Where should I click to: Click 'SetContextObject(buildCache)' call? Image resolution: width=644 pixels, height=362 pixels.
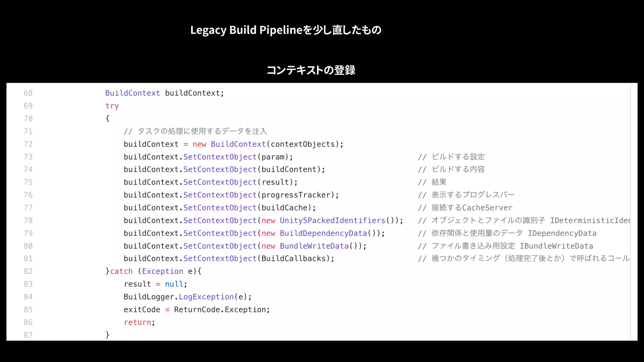coord(247,208)
